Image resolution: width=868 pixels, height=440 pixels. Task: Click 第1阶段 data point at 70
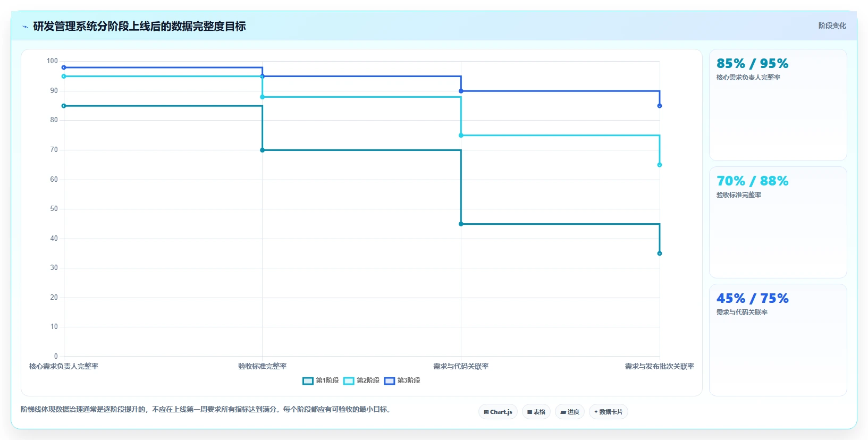click(x=262, y=150)
